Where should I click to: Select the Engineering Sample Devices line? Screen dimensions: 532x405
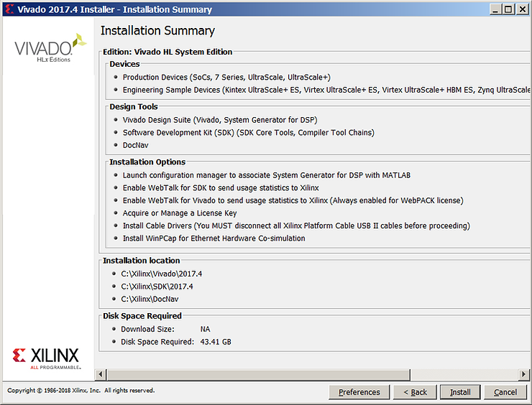pos(326,90)
